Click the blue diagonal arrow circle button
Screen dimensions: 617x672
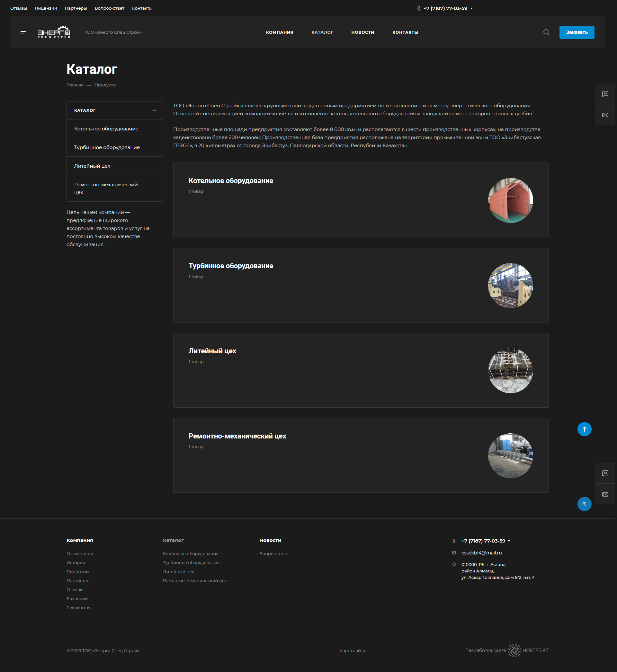(x=584, y=504)
